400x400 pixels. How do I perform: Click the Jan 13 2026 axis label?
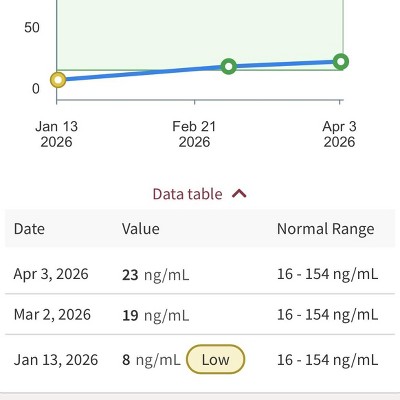[56, 134]
